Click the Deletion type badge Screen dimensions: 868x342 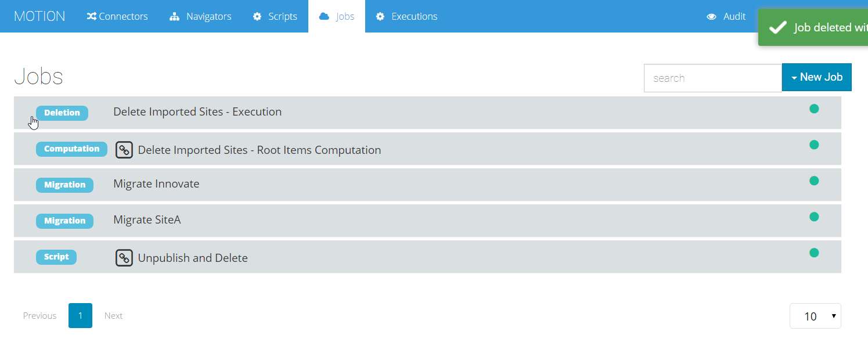pyautogui.click(x=62, y=113)
